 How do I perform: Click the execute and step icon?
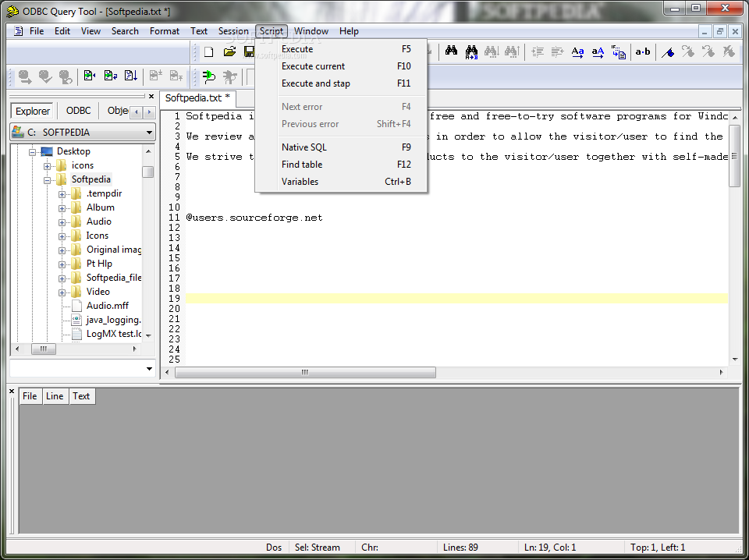tap(130, 76)
